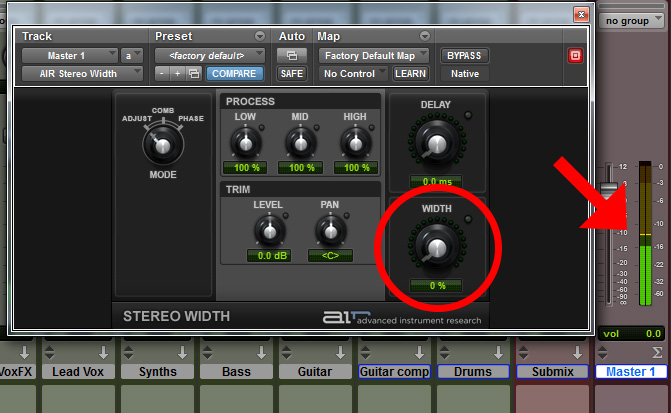Toggle the automation SAFE button
The height and width of the screenshot is (413, 671).
click(x=292, y=74)
